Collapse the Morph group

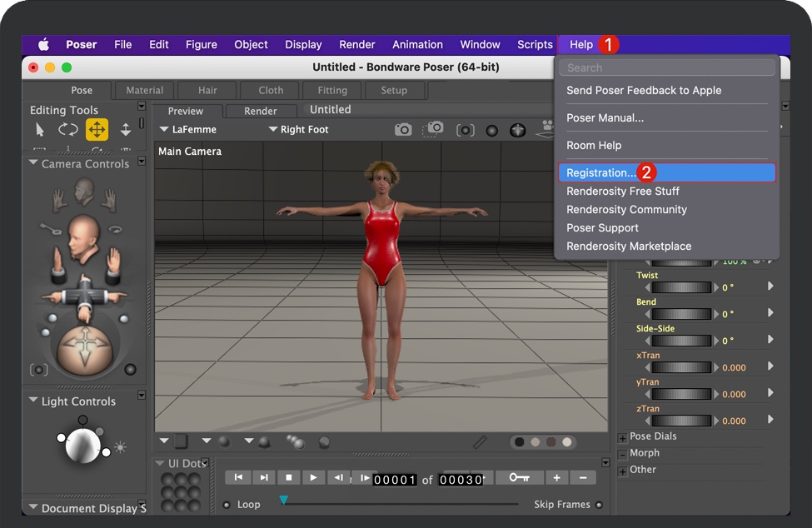(622, 455)
